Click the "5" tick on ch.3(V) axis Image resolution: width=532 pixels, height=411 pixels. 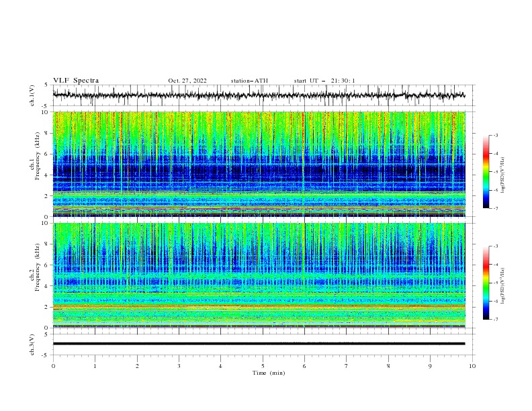[47, 334]
